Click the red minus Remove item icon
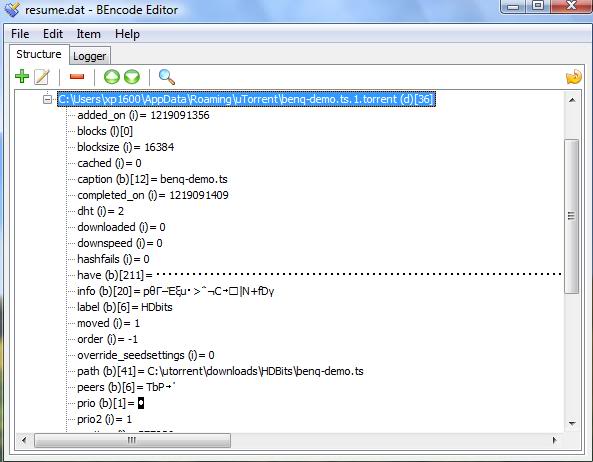The height and width of the screenshot is (462, 593). pyautogui.click(x=77, y=77)
